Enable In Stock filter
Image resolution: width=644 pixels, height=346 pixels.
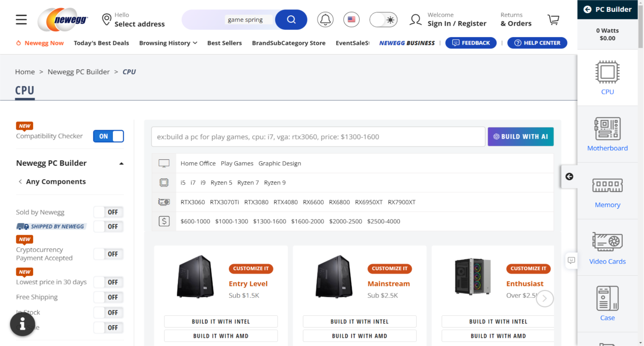(108, 313)
